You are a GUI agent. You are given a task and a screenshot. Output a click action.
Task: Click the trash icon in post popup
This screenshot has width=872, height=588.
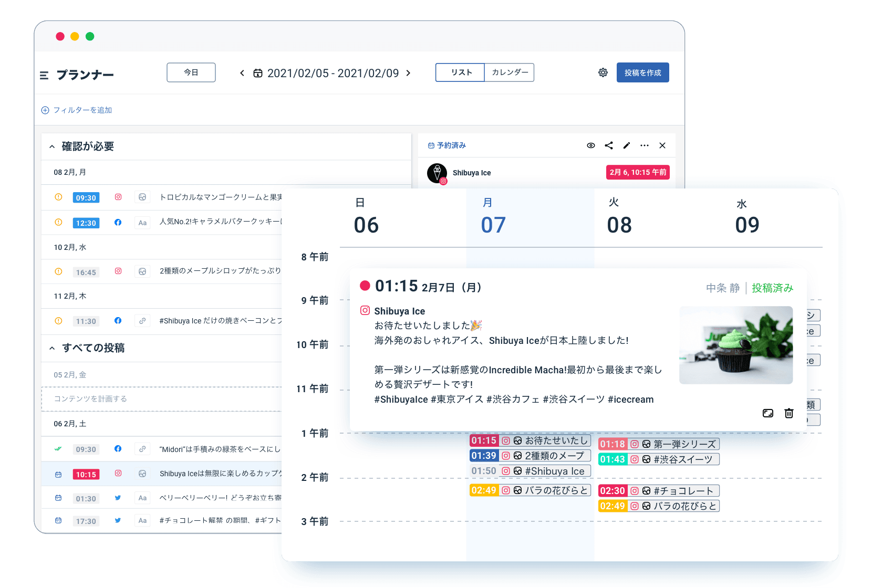(788, 413)
